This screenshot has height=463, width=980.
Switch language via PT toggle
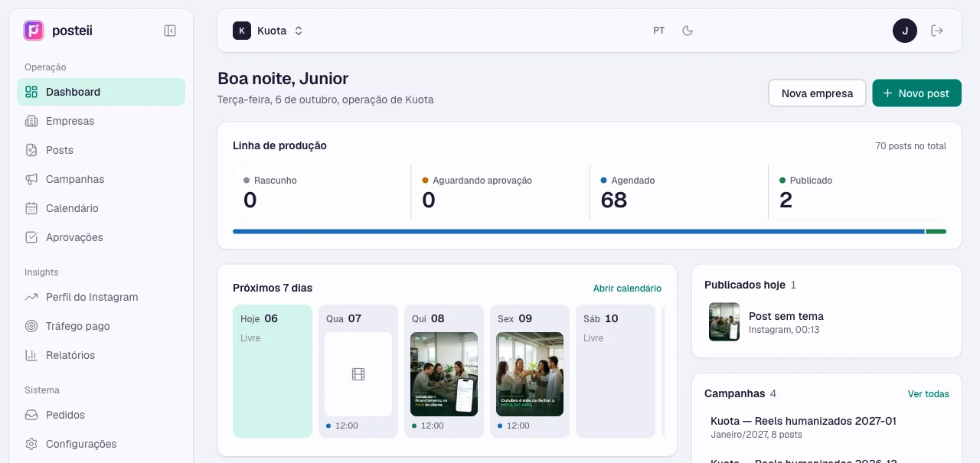click(659, 31)
